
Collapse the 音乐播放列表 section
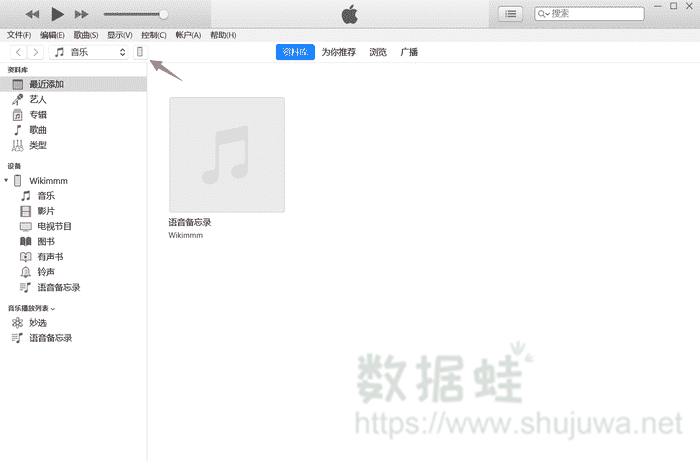coord(53,309)
